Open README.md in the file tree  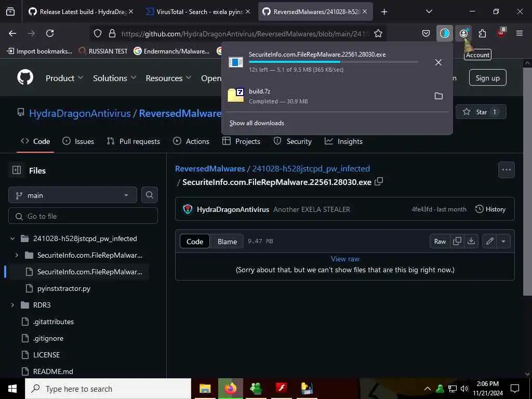pos(53,371)
